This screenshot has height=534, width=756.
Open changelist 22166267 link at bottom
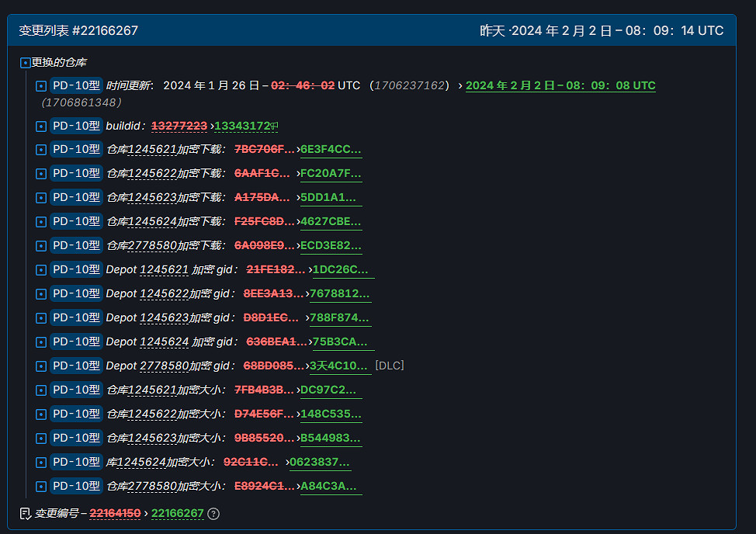(x=177, y=513)
